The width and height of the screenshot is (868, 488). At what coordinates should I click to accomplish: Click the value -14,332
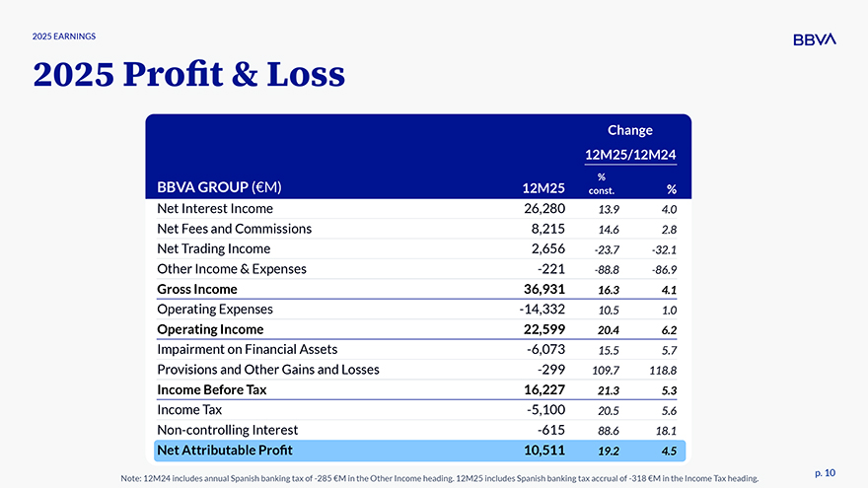click(542, 309)
